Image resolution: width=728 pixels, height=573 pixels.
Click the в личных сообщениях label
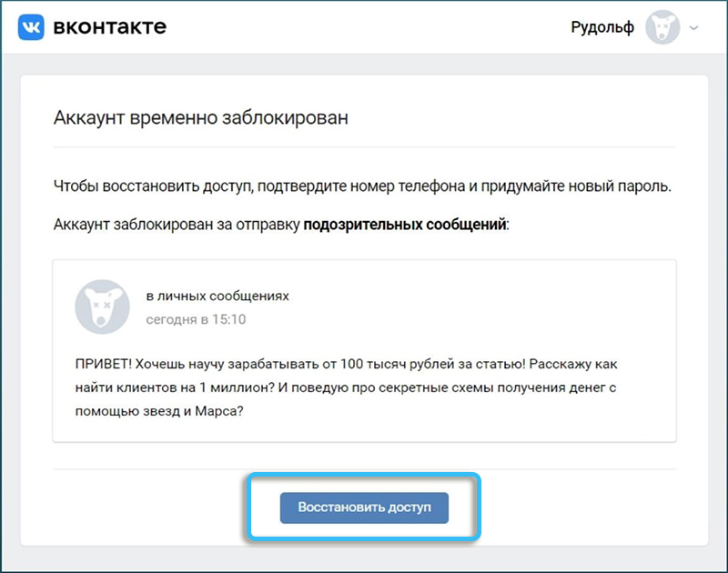217,297
